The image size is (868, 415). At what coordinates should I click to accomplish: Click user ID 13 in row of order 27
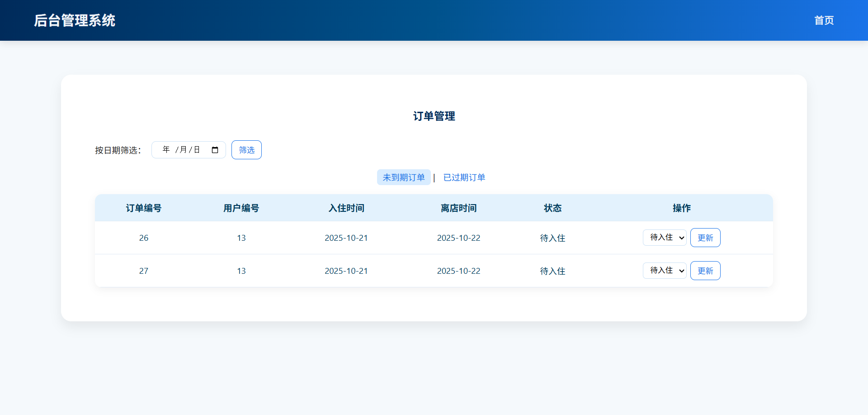(x=241, y=271)
